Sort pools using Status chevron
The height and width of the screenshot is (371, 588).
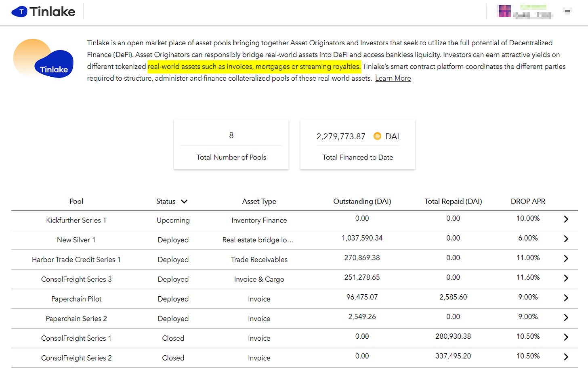click(184, 201)
